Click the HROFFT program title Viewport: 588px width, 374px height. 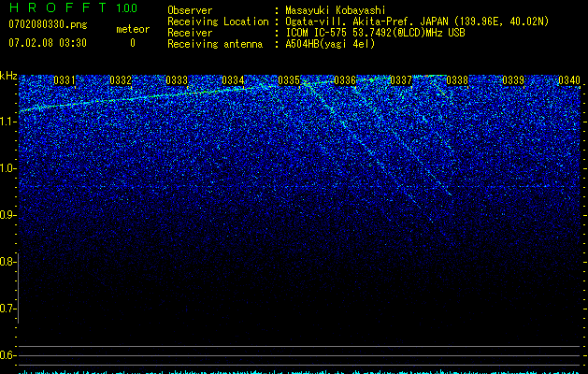tap(58, 7)
